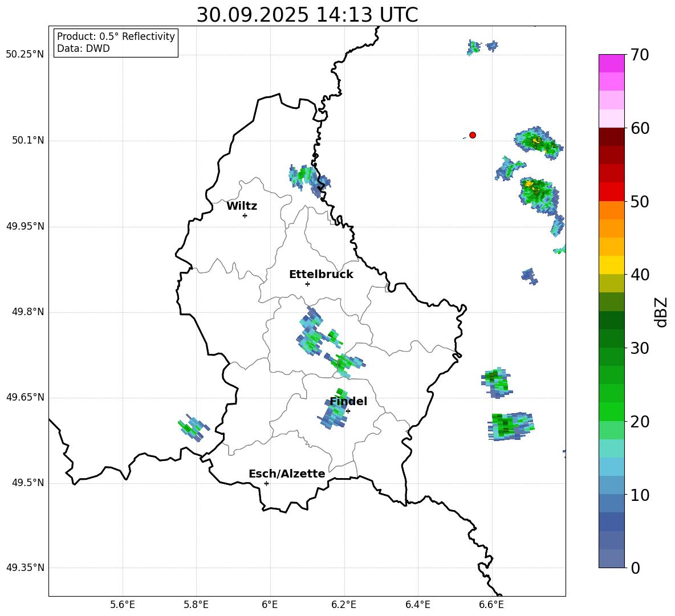
Task: Click the 5.6°E longitude label
Action: coord(123,605)
